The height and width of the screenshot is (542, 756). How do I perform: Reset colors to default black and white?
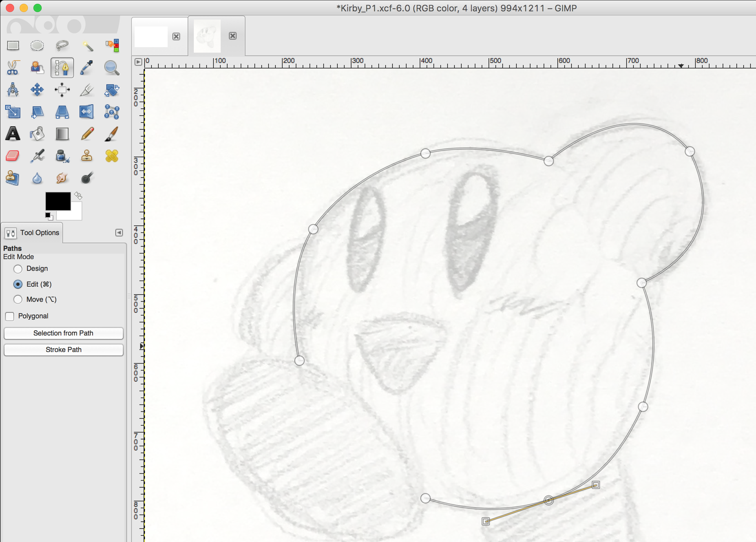click(49, 216)
